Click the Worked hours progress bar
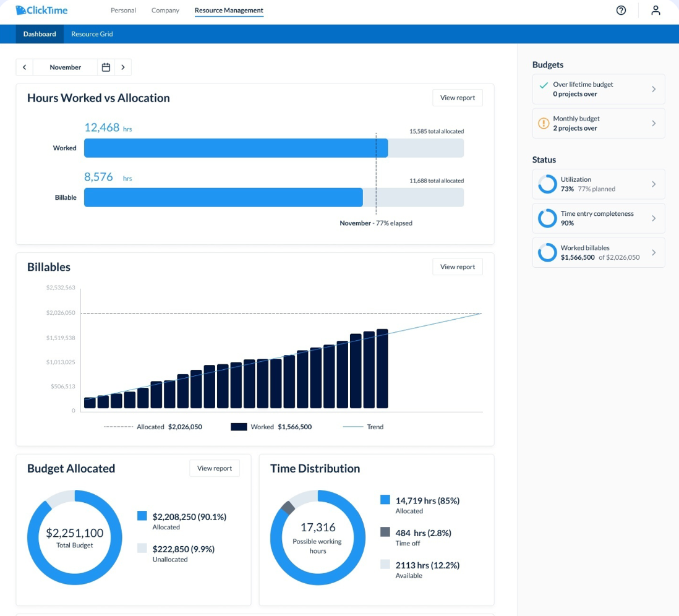 236,148
